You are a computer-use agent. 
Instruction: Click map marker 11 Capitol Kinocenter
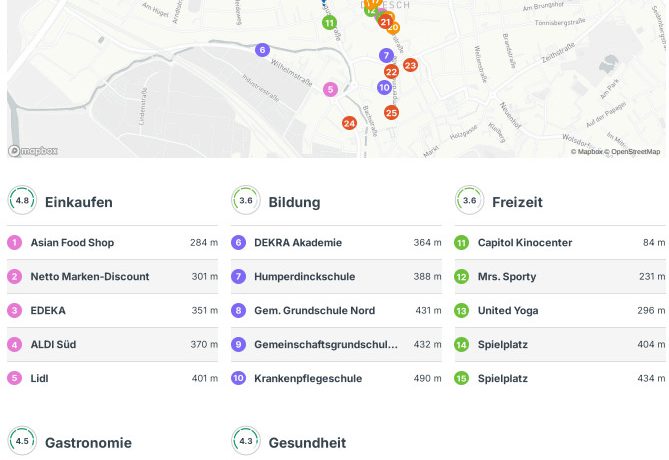click(x=329, y=23)
